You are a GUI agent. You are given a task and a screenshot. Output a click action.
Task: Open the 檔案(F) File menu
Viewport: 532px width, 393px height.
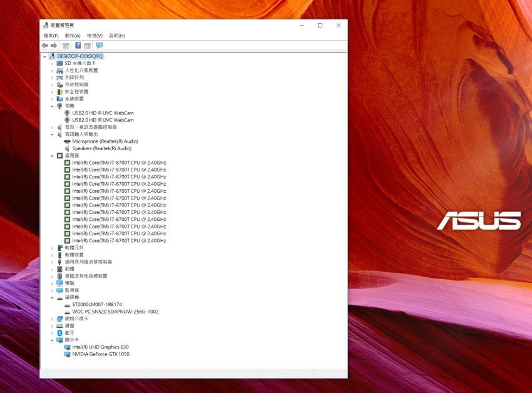(x=51, y=36)
